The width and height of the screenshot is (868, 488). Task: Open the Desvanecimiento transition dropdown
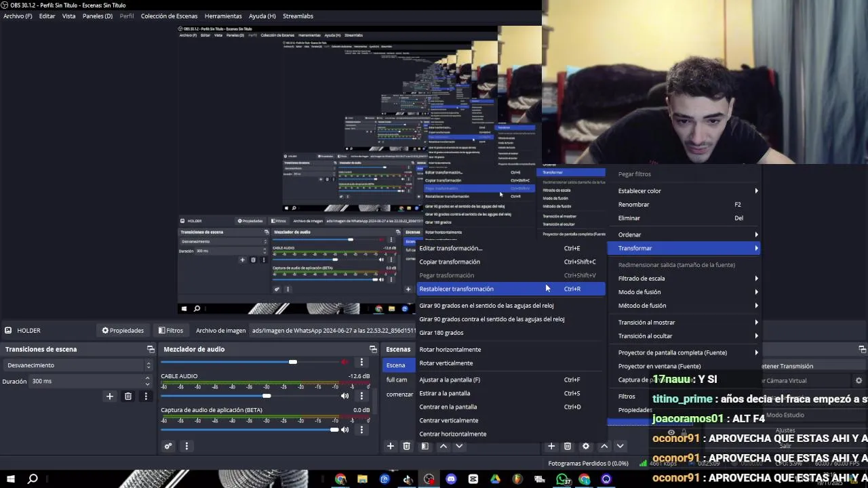78,365
